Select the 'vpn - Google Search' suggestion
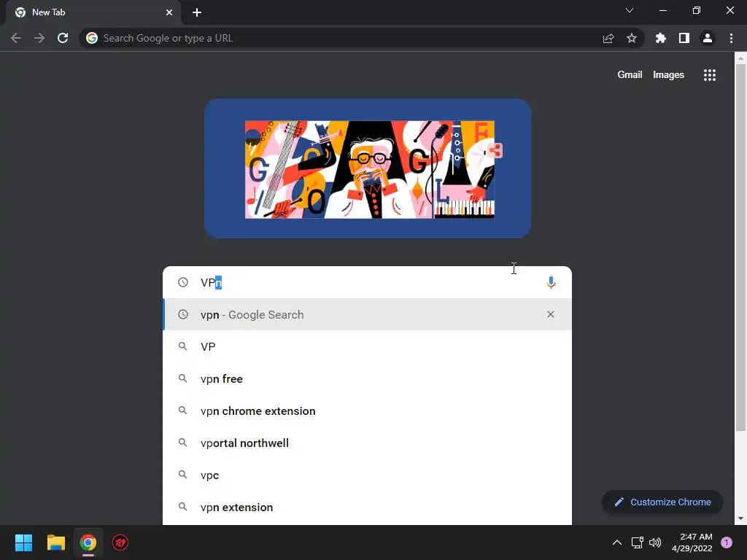The image size is (747, 560). (x=367, y=314)
